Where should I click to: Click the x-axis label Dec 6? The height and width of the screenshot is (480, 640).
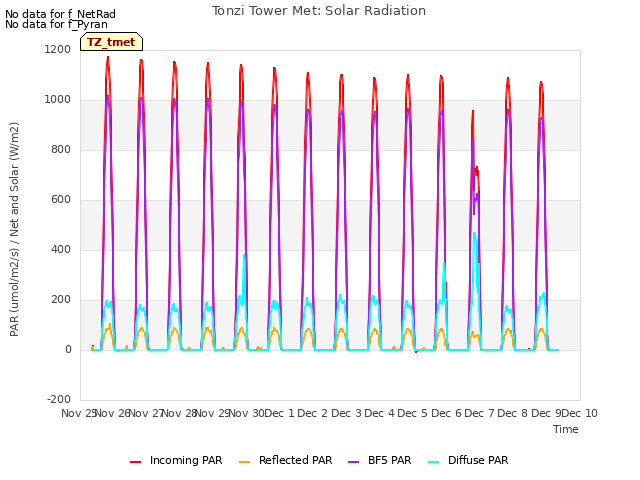point(446,413)
